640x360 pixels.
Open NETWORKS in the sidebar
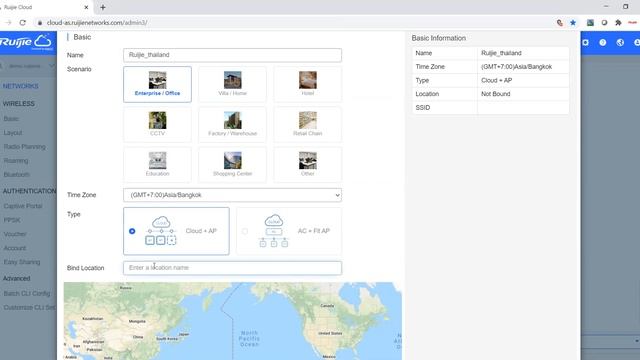point(20,86)
